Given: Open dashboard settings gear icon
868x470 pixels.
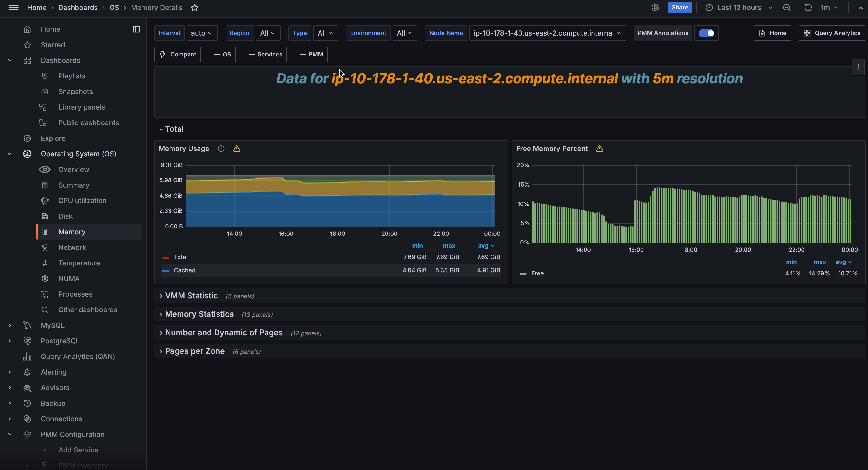Looking at the screenshot, I should [x=655, y=8].
